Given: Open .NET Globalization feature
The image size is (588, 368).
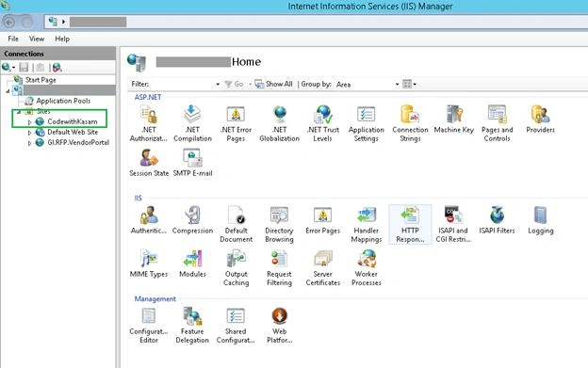Looking at the screenshot, I should click(279, 123).
